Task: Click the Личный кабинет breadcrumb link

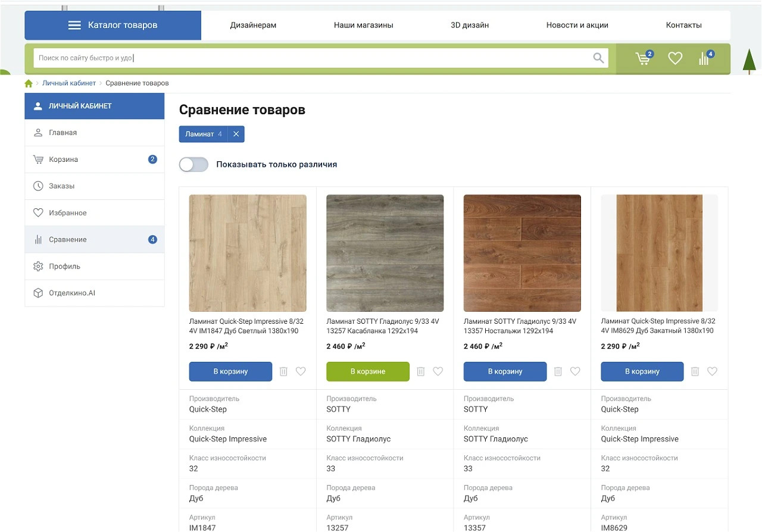Action: pos(68,83)
